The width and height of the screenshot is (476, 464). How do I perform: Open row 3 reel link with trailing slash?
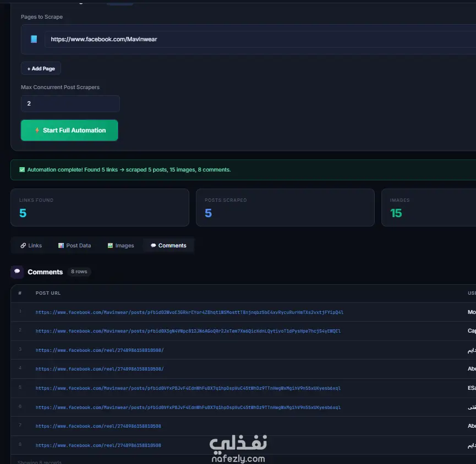point(100,350)
